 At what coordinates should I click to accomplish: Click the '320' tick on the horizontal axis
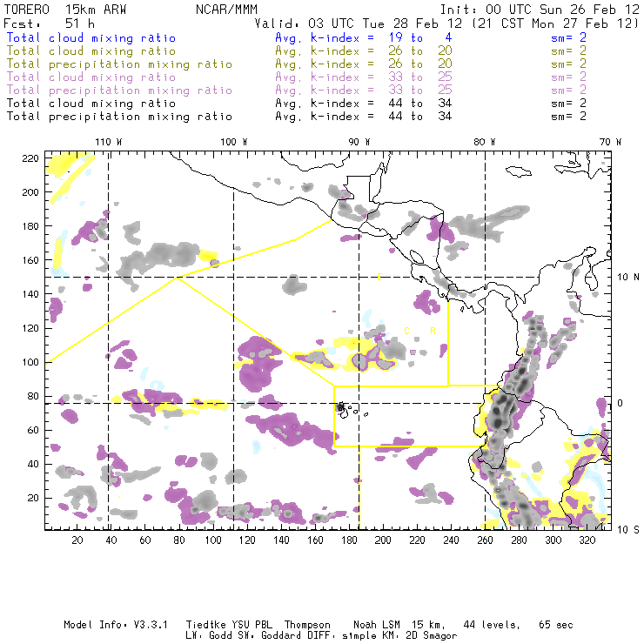coord(587,540)
